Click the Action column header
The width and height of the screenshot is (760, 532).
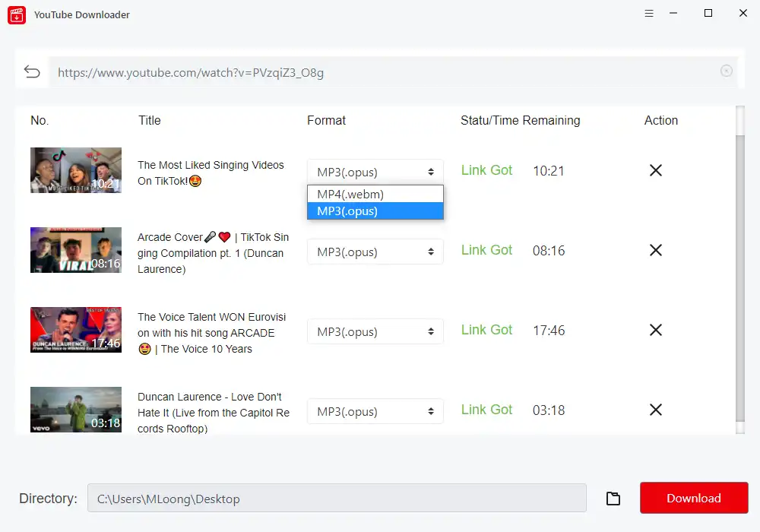(660, 120)
